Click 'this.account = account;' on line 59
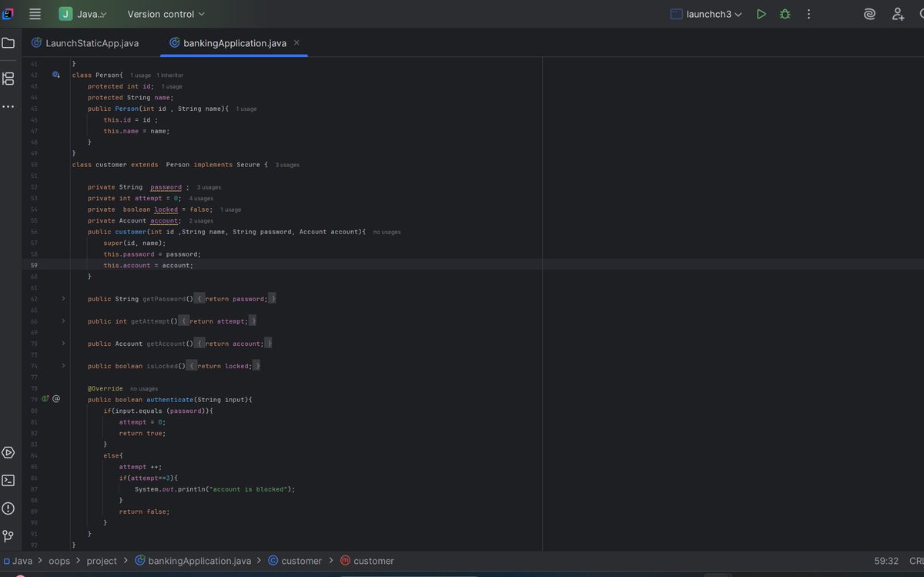924x577 pixels. (x=148, y=265)
